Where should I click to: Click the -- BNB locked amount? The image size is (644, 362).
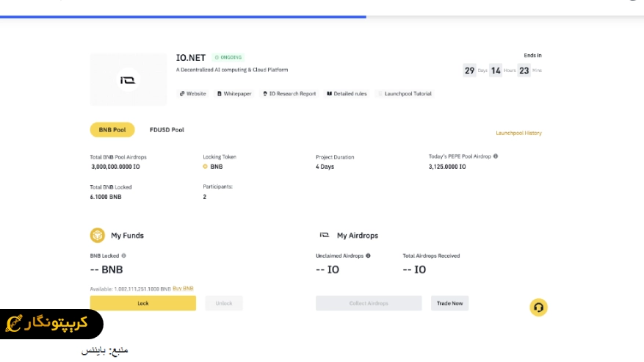pyautogui.click(x=106, y=269)
